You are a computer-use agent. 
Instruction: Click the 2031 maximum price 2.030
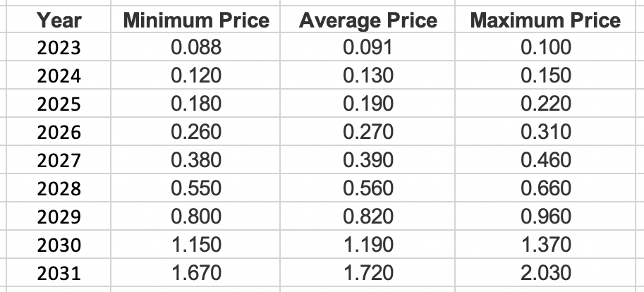point(545,273)
